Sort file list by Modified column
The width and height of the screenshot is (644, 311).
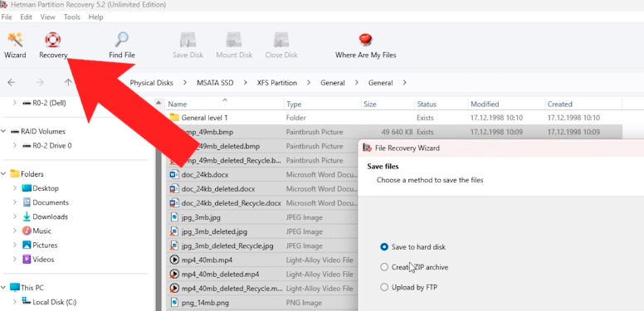(x=506, y=104)
